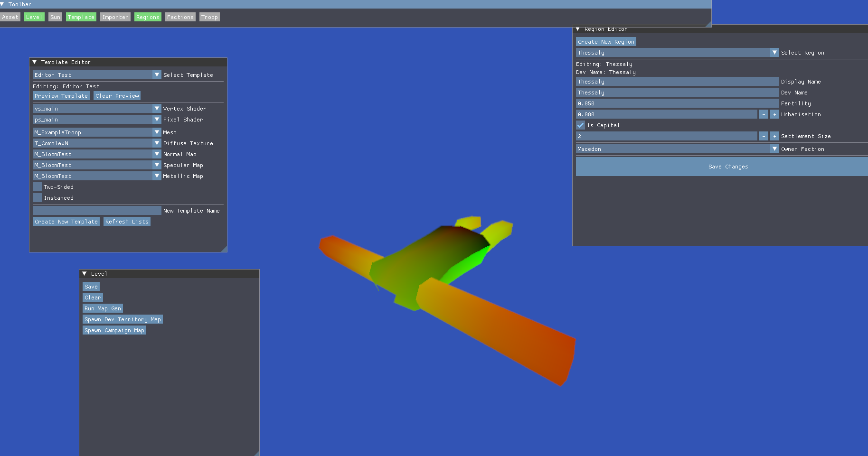868x456 pixels.
Task: Save the level
Action: point(91,287)
